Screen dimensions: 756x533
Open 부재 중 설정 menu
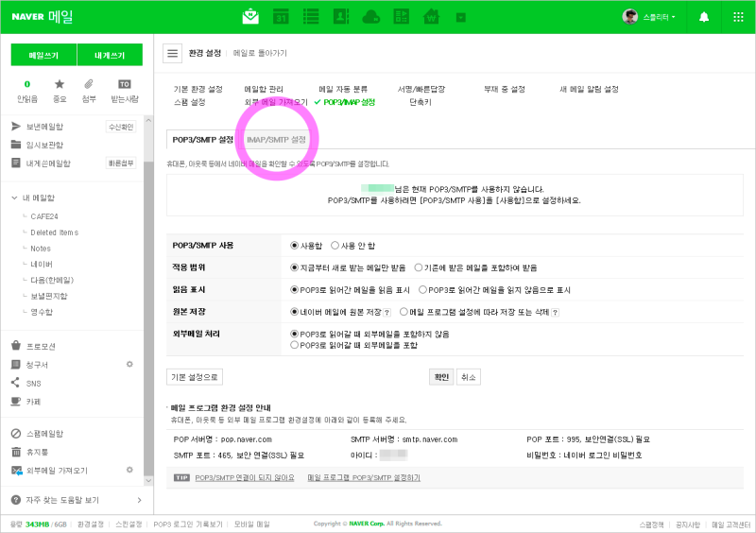coord(505,89)
